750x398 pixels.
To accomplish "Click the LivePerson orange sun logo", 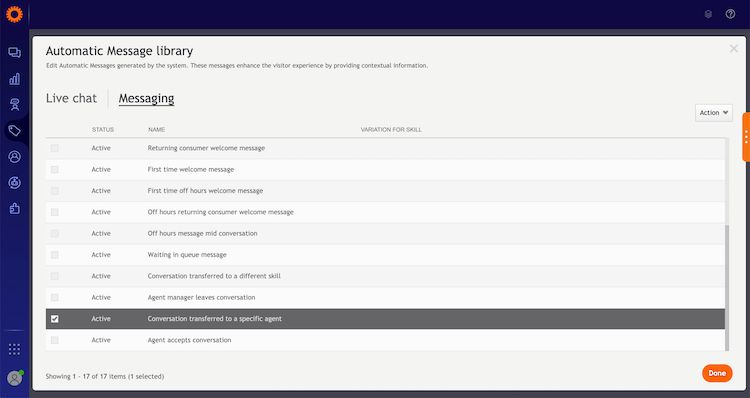I will click(x=14, y=14).
